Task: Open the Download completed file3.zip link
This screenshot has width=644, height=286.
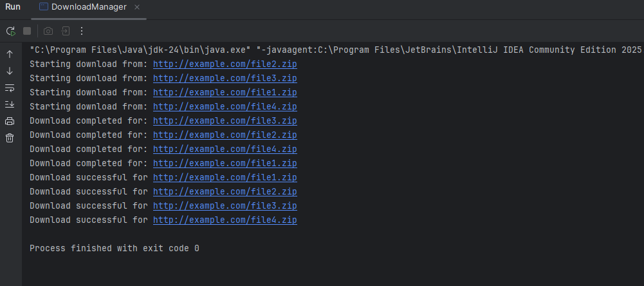Action: click(225, 121)
